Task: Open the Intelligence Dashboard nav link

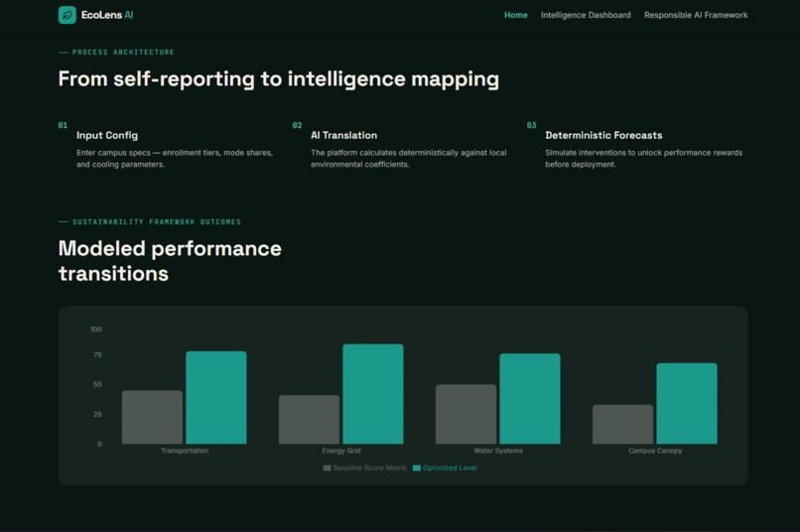Action: click(x=586, y=15)
